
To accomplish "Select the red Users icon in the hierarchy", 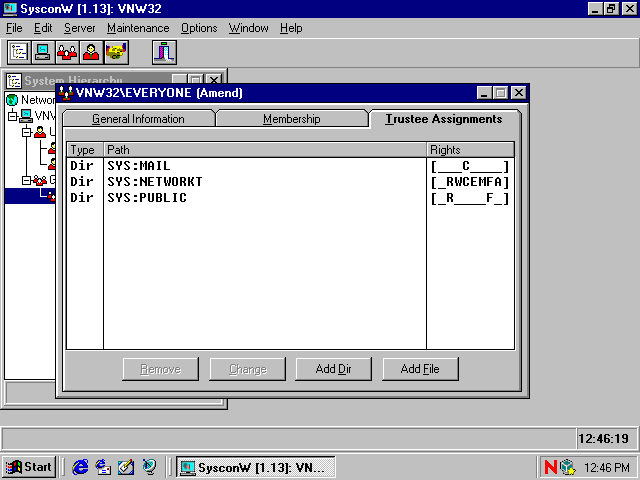I will point(40,132).
